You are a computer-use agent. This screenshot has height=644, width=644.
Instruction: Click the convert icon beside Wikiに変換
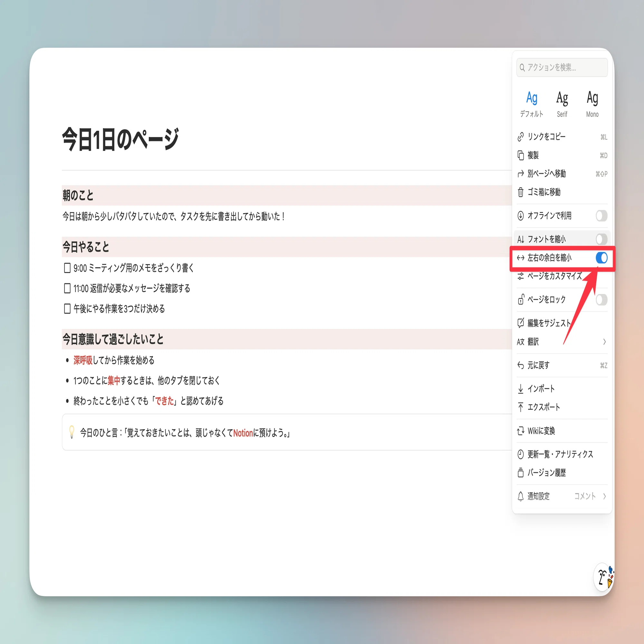(x=520, y=431)
